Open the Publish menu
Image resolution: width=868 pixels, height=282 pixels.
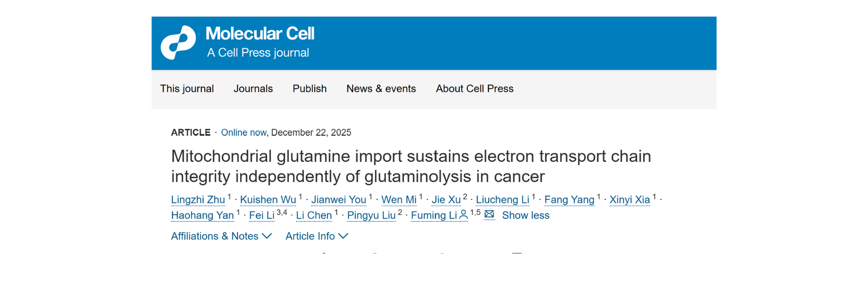click(309, 89)
